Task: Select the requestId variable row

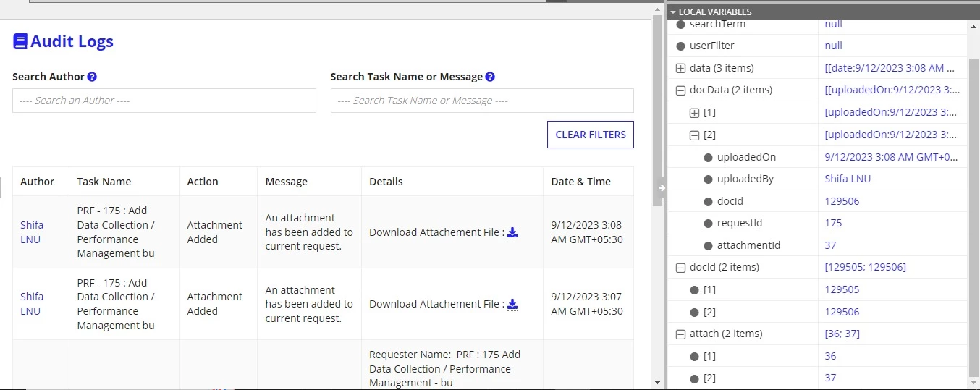Action: pyautogui.click(x=818, y=223)
